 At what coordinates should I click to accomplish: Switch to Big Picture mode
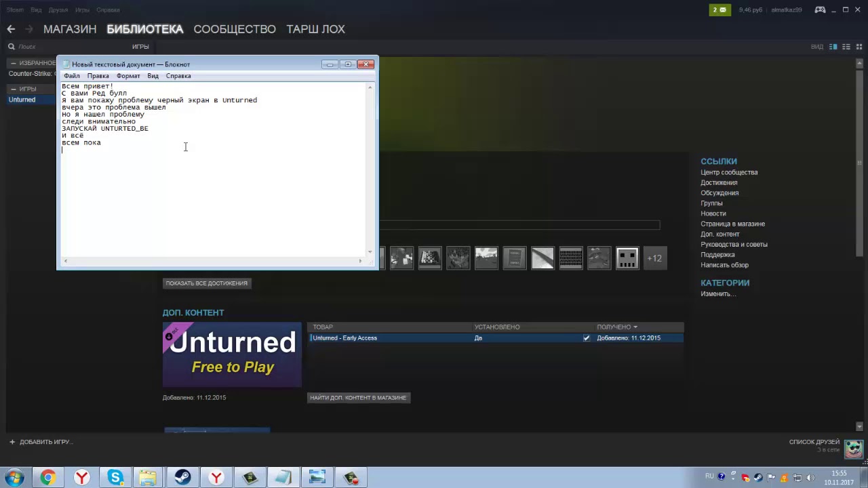coord(820,9)
